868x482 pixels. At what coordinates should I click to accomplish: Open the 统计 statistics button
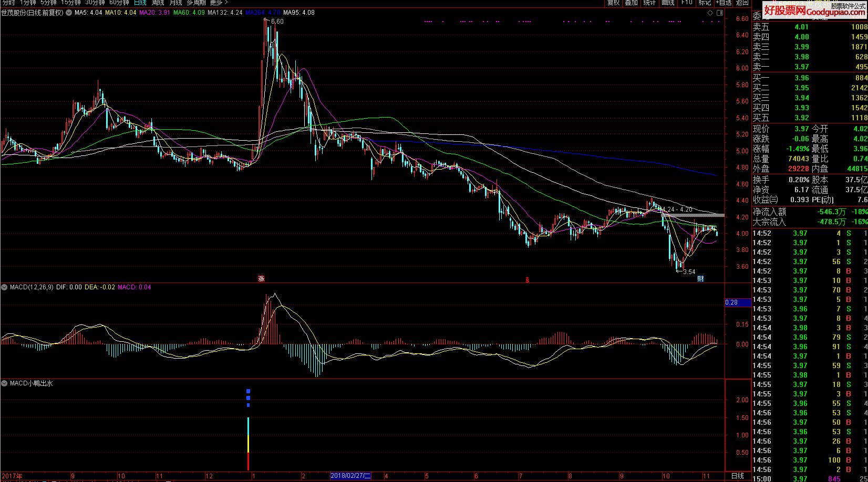tap(650, 3)
